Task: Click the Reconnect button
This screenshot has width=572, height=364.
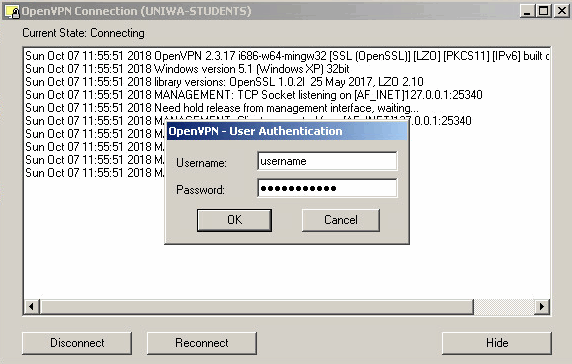Action: coord(202,343)
